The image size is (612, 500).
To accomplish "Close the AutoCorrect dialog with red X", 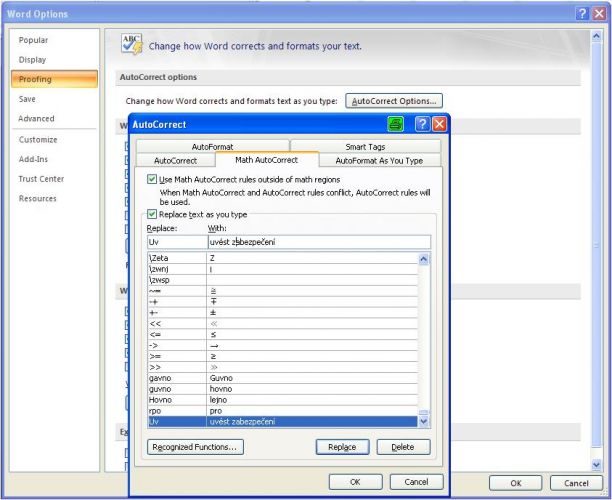I will 439,125.
